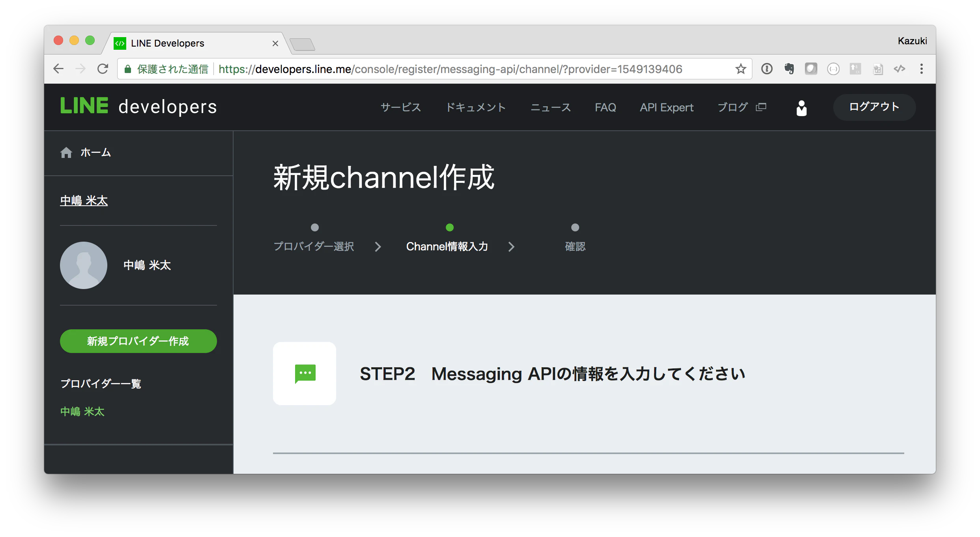
Task: Open the 1Password-style circle info extension
Action: (x=767, y=69)
